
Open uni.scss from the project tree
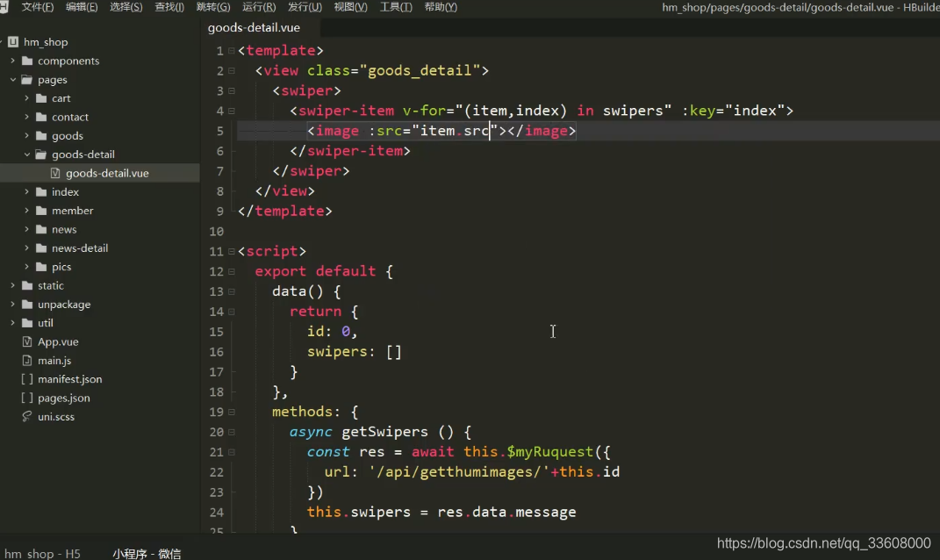click(x=56, y=416)
